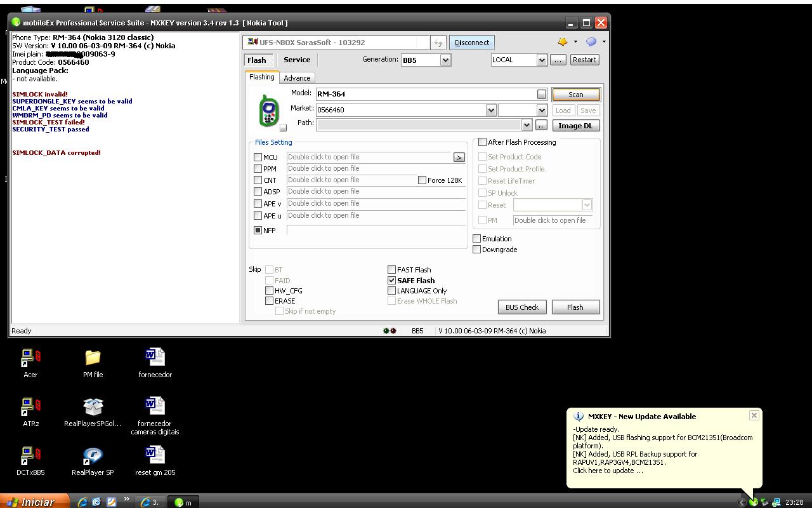This screenshot has height=508, width=812.
Task: Toggle the NFP checkbox
Action: [258, 231]
